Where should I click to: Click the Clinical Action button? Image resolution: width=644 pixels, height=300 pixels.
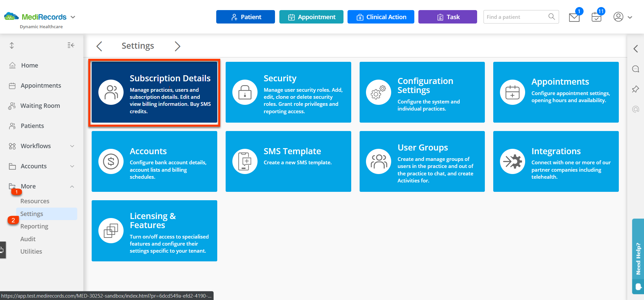(380, 17)
